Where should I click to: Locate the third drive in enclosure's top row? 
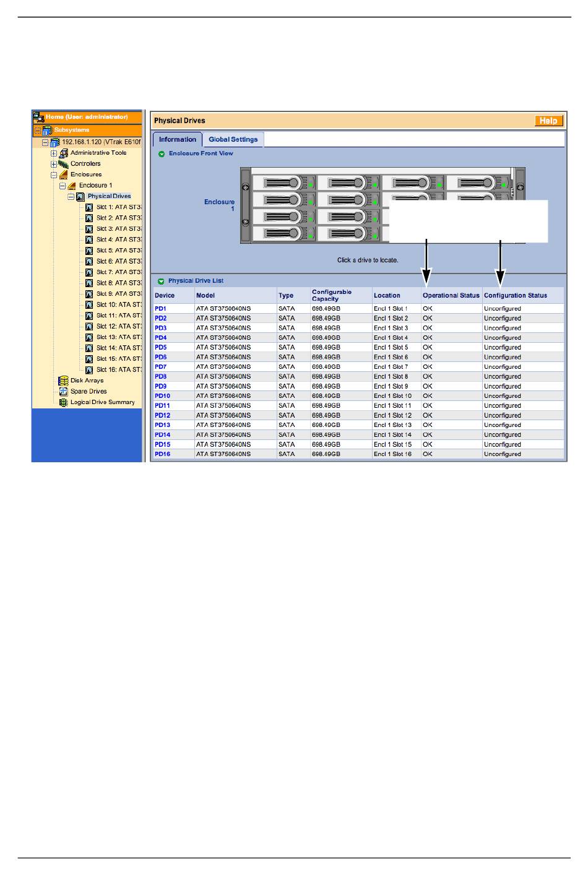[413, 183]
